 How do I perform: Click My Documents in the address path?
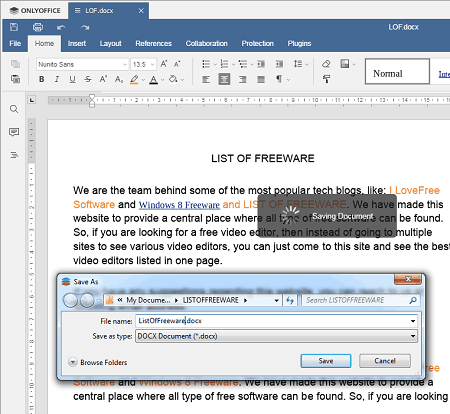point(148,300)
